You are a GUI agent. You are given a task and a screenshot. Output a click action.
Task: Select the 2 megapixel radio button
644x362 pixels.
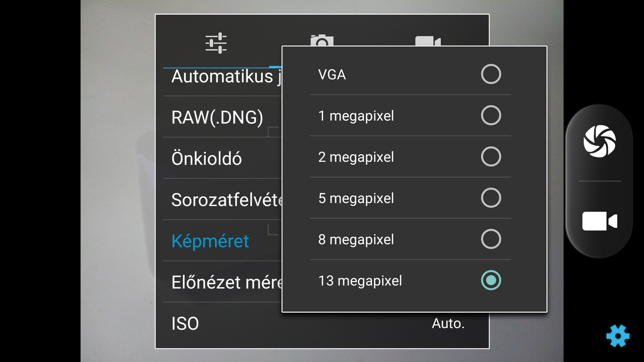click(491, 157)
